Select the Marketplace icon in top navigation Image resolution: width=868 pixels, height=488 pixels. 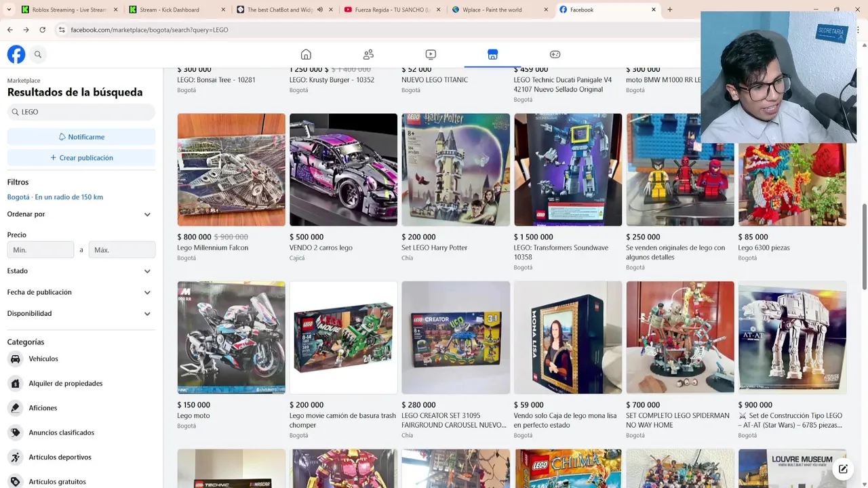click(x=492, y=54)
